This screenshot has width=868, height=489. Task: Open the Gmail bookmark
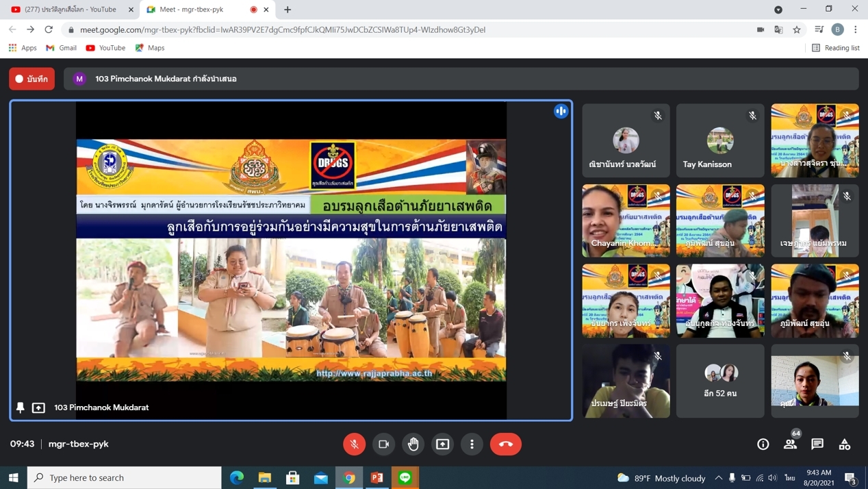tap(61, 48)
